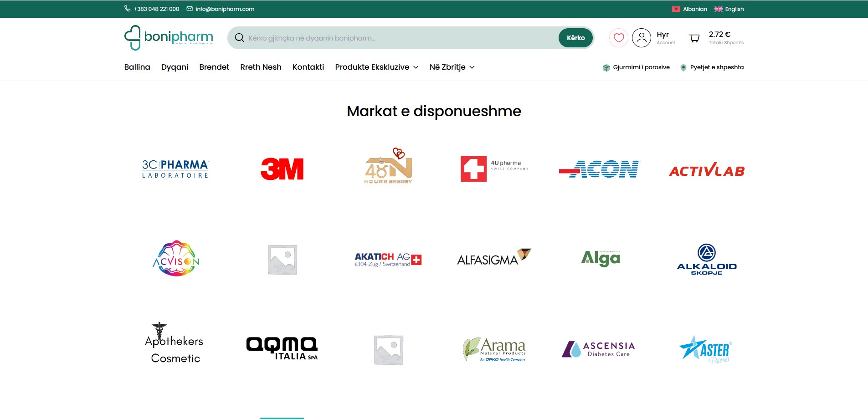
Task: Click the order tracking box icon
Action: coord(606,67)
